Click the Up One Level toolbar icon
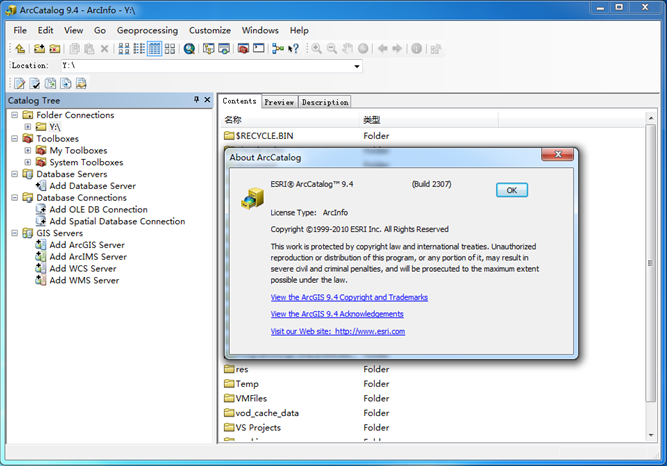 (19, 48)
